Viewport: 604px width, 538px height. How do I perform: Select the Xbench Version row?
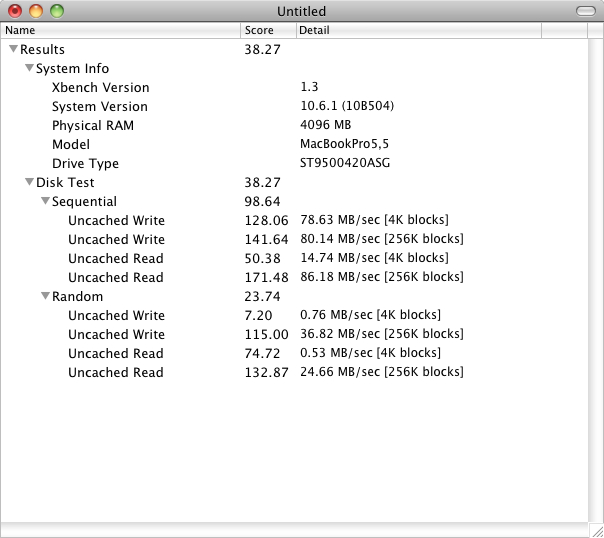pos(294,87)
